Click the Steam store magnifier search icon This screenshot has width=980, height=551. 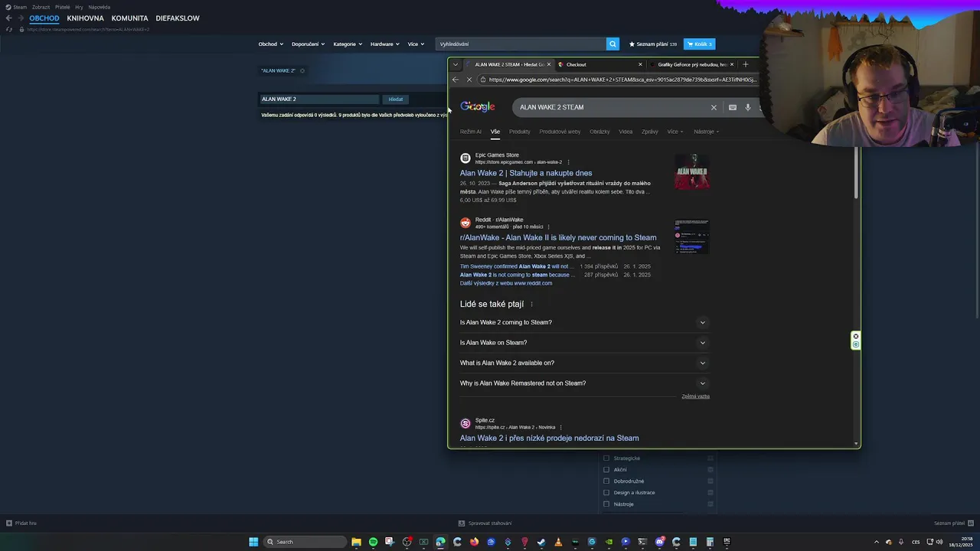point(612,44)
